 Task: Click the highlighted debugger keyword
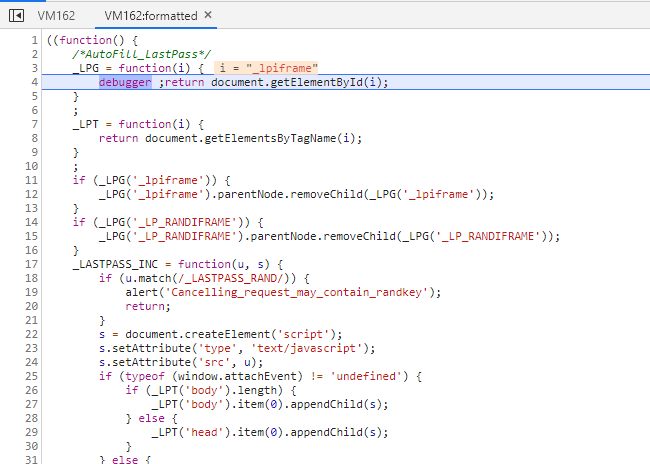click(x=125, y=82)
